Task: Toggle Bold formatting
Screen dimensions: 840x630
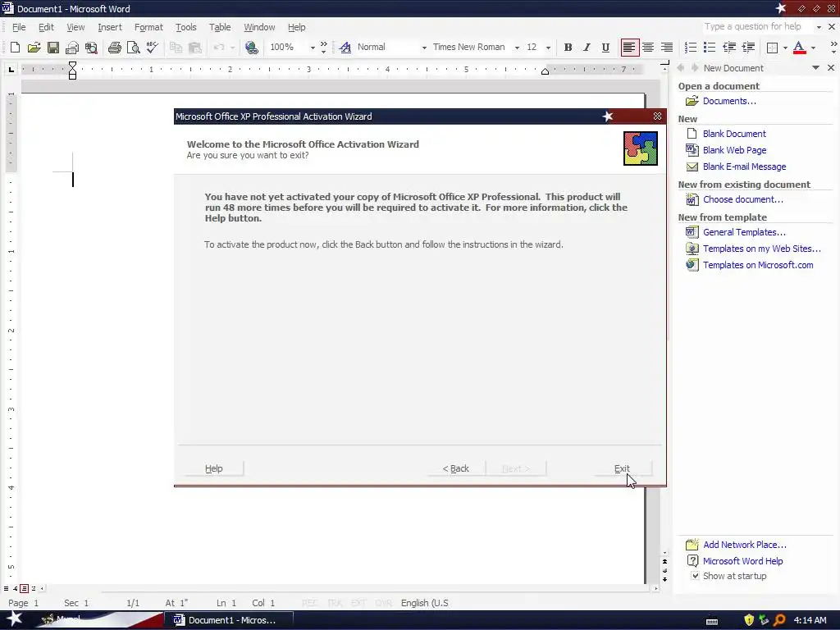Action: 568,47
